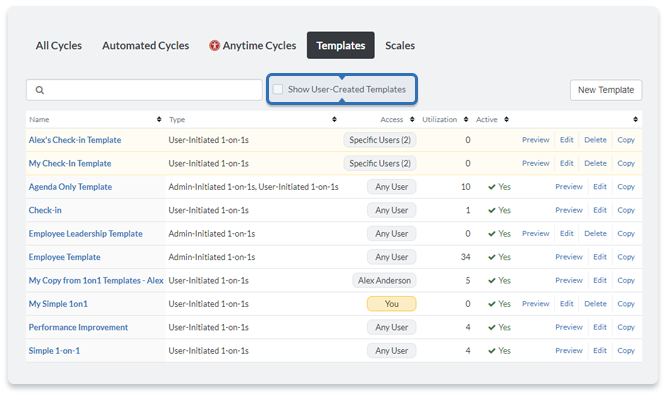
Task: Select the Templates tab
Action: point(341,45)
